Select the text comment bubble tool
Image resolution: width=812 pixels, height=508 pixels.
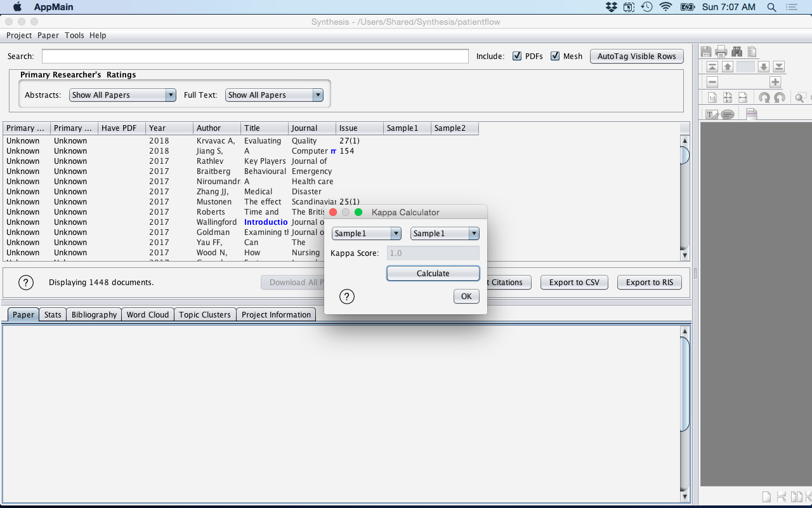click(728, 114)
